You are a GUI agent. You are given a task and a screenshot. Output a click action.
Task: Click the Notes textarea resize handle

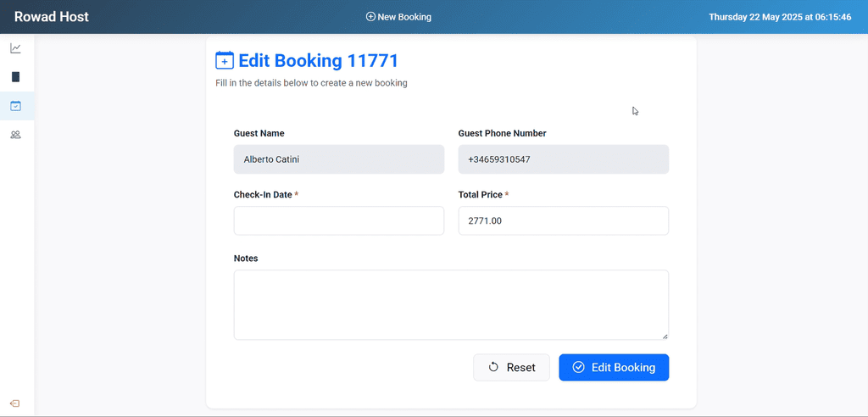[x=665, y=336]
